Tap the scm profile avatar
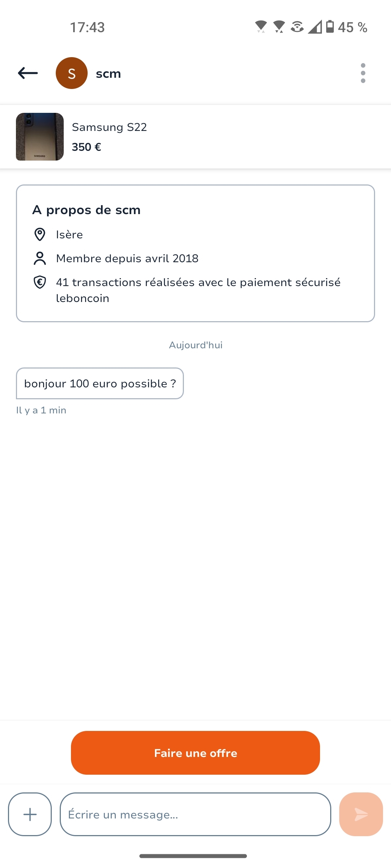Viewport: 391px width, 868px height. coord(72,73)
